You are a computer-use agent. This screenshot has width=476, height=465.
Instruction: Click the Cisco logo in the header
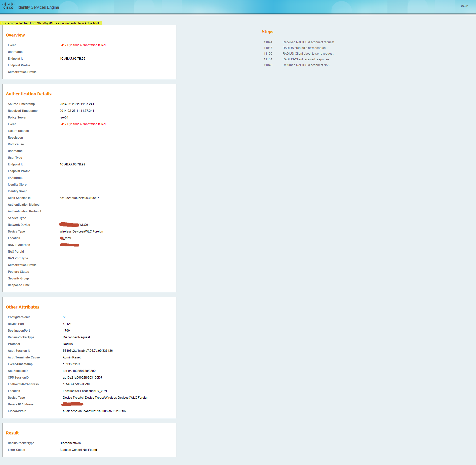click(8, 6)
